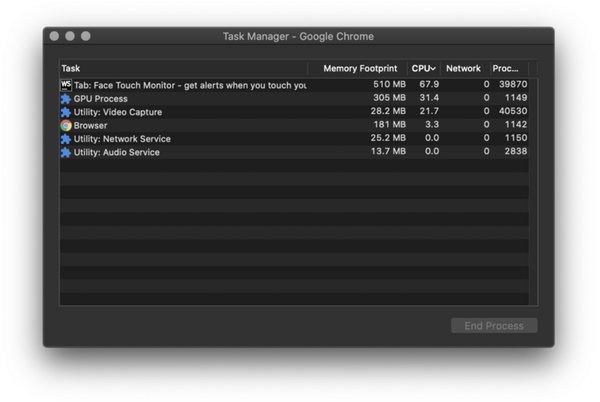Click the 13.7 MB memory value
The width and height of the screenshot is (600, 402).
coord(388,151)
